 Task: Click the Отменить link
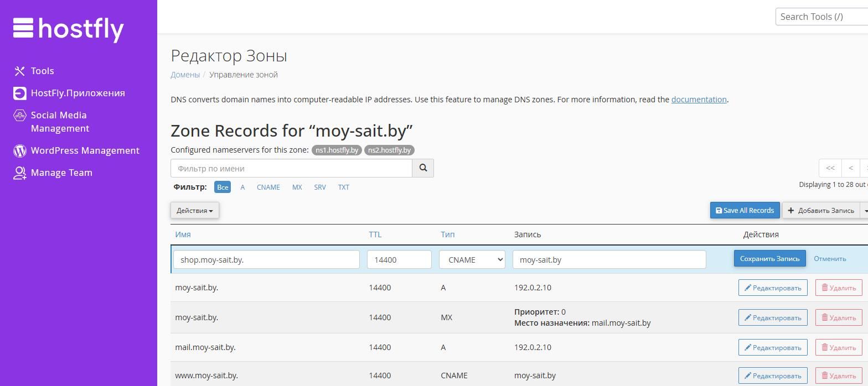[830, 258]
